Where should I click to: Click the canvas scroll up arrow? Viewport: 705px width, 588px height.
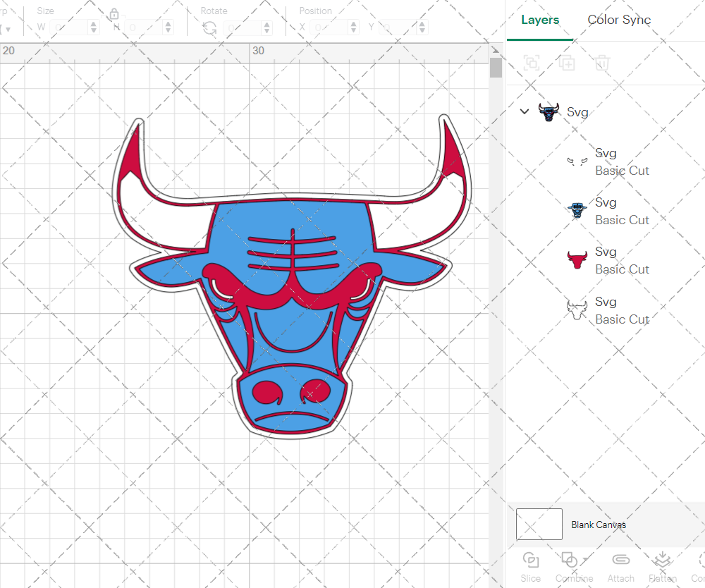pos(496,50)
